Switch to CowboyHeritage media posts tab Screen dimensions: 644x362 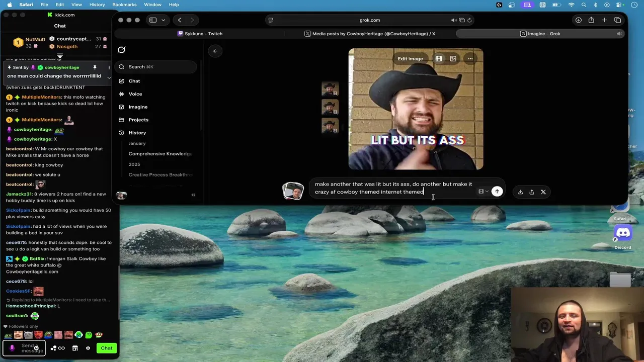[370, 34]
